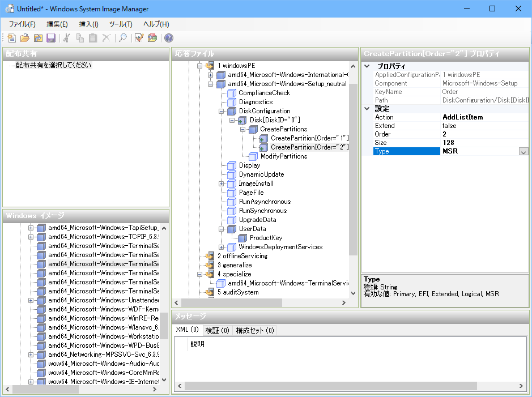Open the ヘルプ(H) menu
This screenshot has width=532, height=397.
156,24
